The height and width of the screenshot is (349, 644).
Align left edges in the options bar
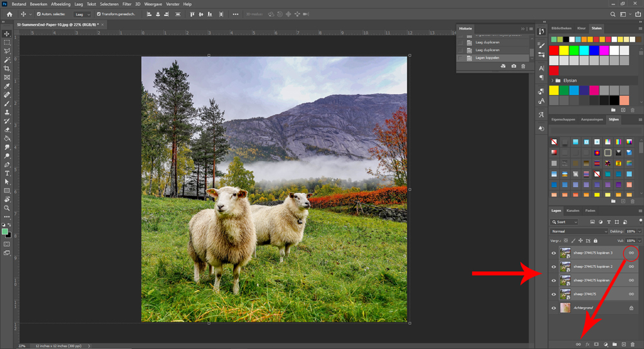click(x=149, y=14)
